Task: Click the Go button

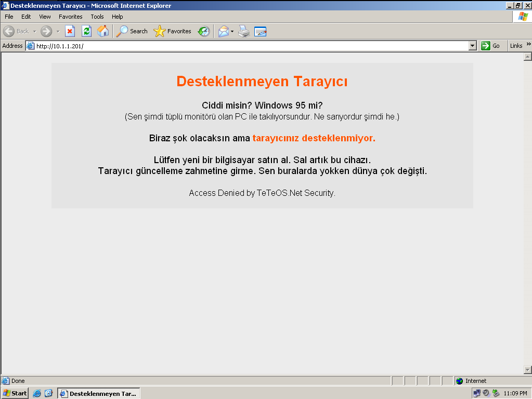Action: click(x=490, y=46)
